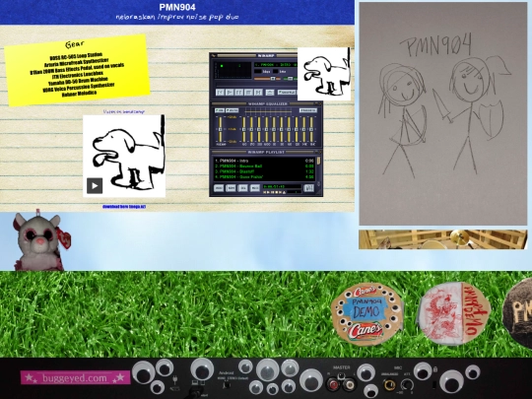Click Winamp eject button
The height and width of the screenshot is (399, 532).
(x=270, y=93)
